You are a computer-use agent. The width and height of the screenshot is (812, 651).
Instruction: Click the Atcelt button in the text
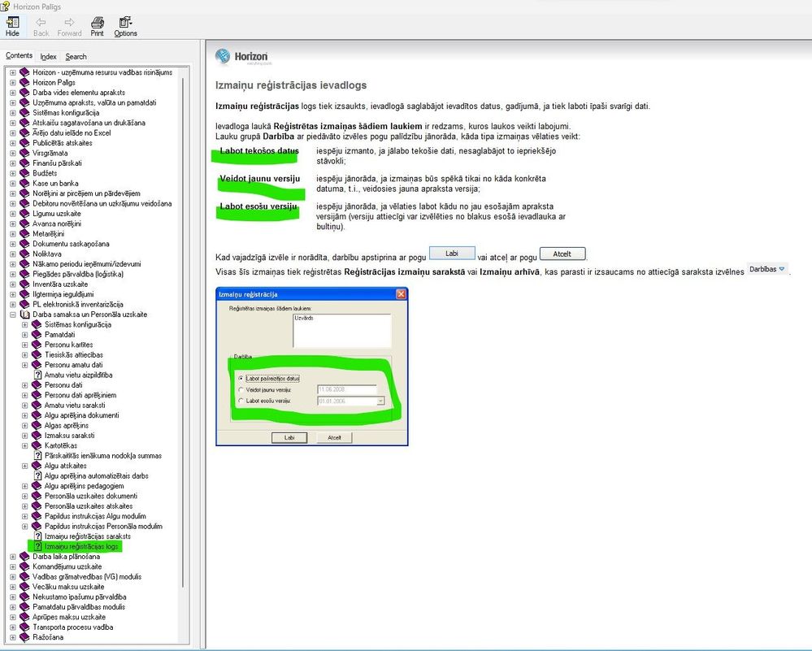[562, 254]
